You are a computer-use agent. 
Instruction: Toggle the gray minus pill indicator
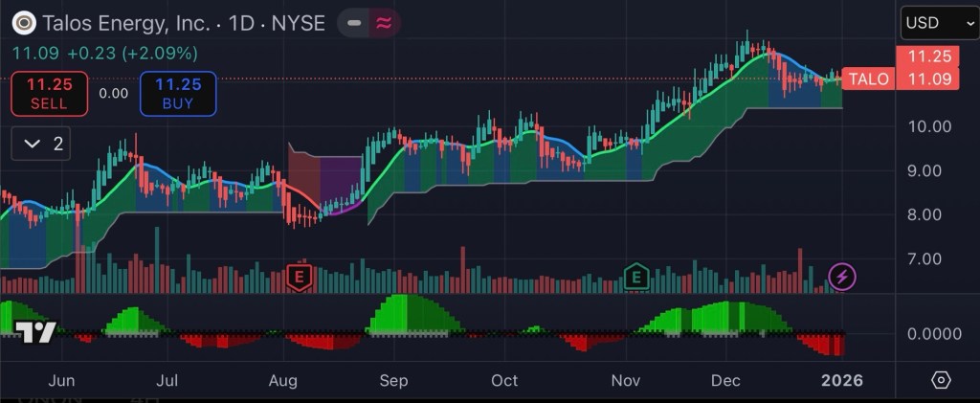pos(354,23)
